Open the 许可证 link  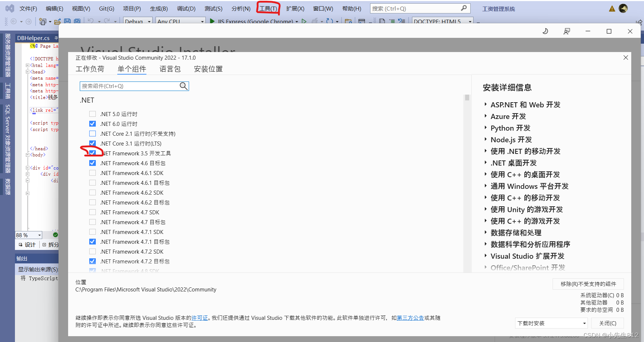tap(200, 318)
